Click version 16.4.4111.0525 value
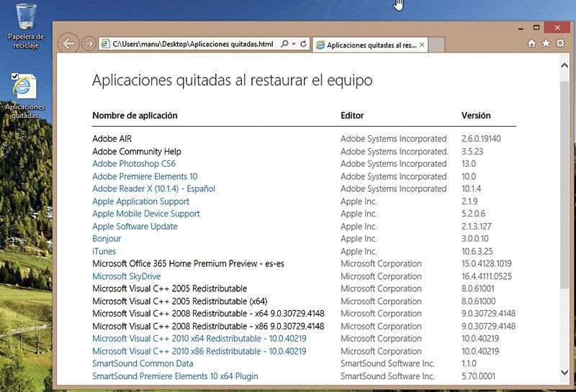 (487, 276)
